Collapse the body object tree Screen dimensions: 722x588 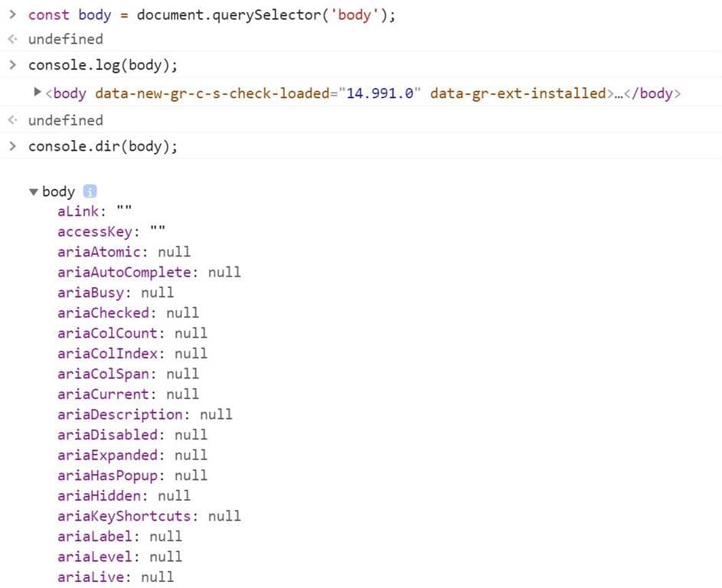[33, 192]
